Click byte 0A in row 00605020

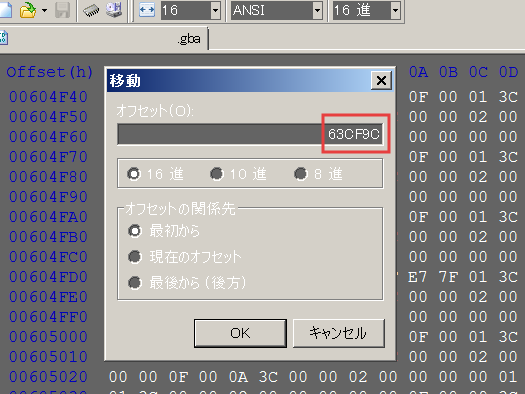(x=238, y=377)
